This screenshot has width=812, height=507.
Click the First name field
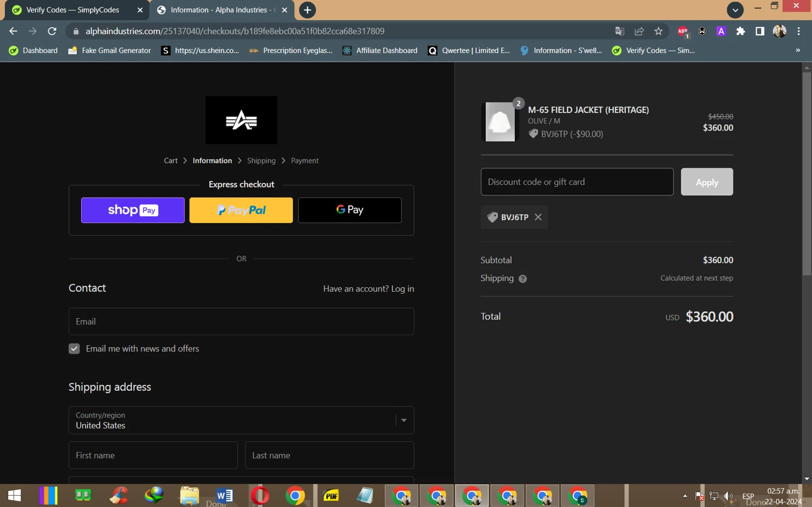[x=153, y=456]
